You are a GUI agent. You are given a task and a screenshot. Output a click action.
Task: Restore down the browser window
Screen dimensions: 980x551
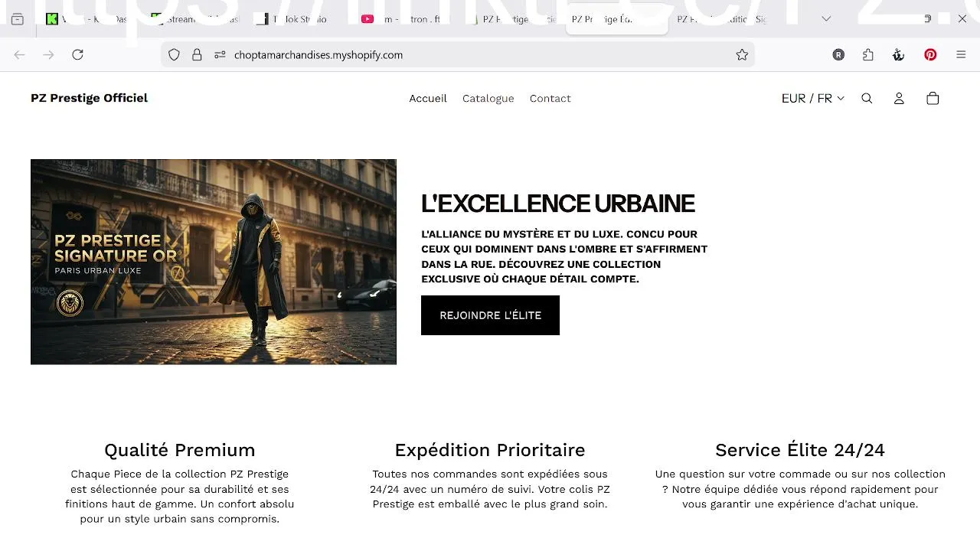coord(927,18)
